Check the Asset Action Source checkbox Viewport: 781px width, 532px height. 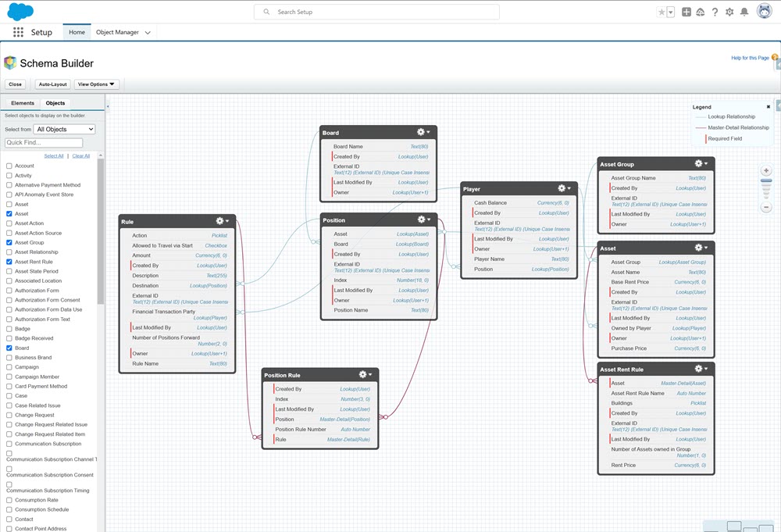click(x=9, y=233)
